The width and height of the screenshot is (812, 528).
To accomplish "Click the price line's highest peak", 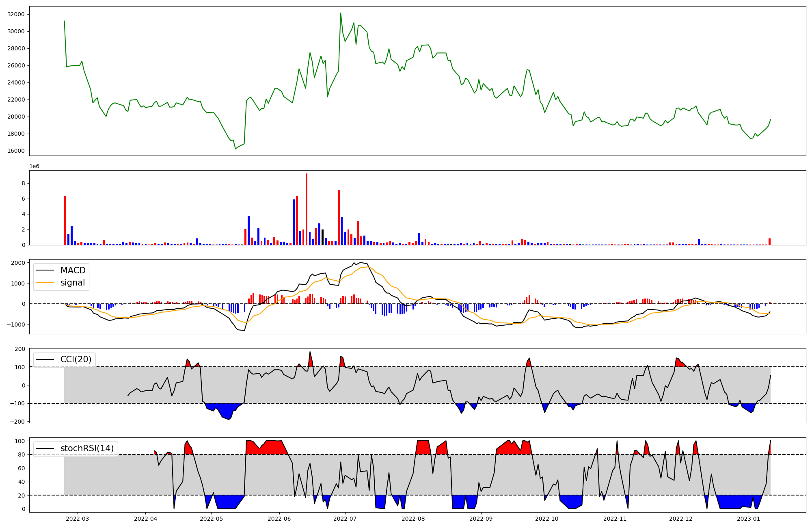I will tap(341, 13).
